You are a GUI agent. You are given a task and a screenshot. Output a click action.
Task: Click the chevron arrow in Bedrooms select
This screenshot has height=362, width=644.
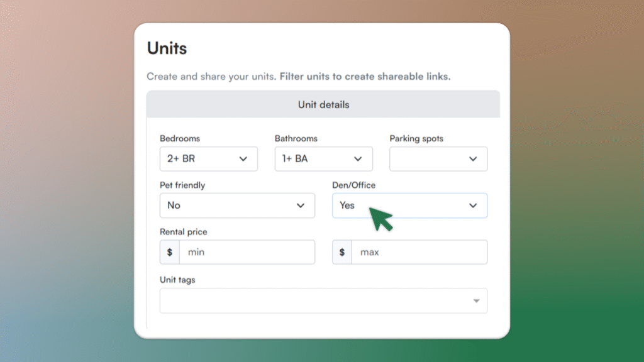[243, 159]
